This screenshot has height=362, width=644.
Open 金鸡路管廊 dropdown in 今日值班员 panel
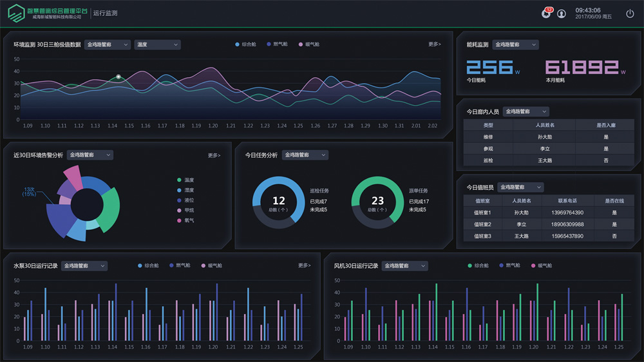(521, 187)
